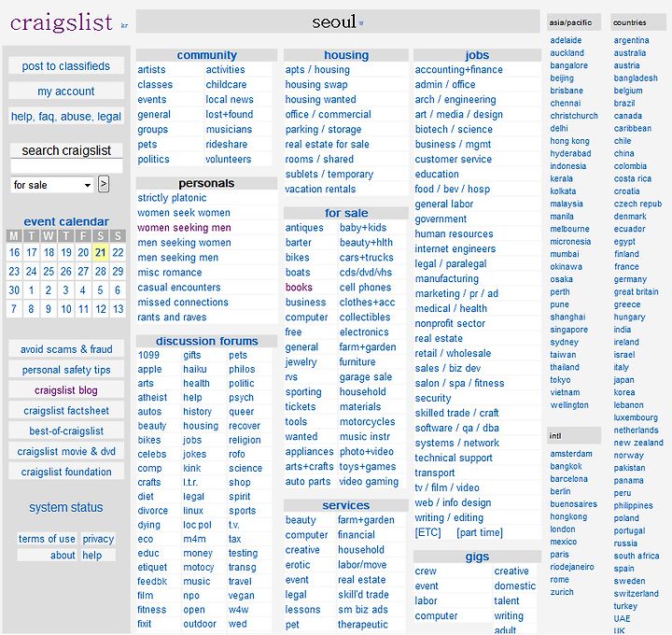
Task: Go to the 'hong kong' city site
Action: tap(569, 141)
